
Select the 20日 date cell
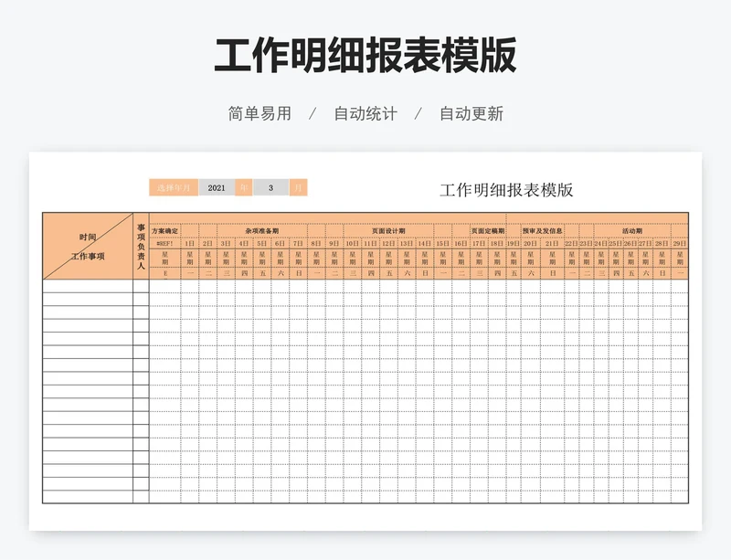[531, 243]
